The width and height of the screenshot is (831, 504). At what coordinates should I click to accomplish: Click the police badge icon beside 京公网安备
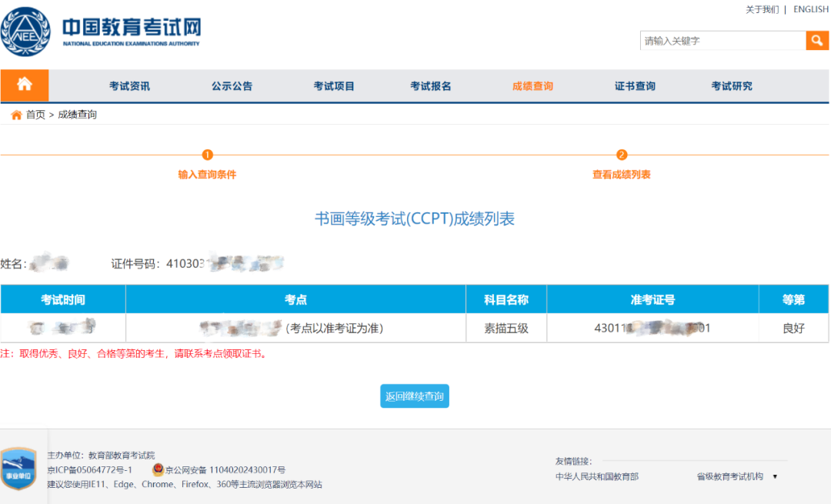(158, 469)
